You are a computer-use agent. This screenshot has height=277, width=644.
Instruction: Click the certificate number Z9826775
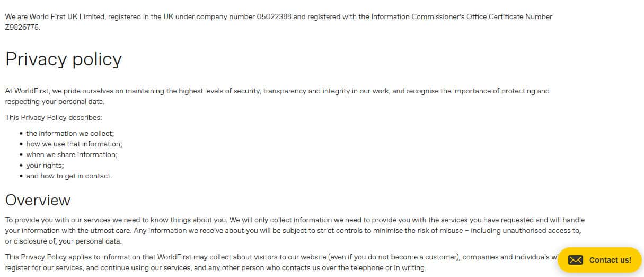[x=22, y=28]
